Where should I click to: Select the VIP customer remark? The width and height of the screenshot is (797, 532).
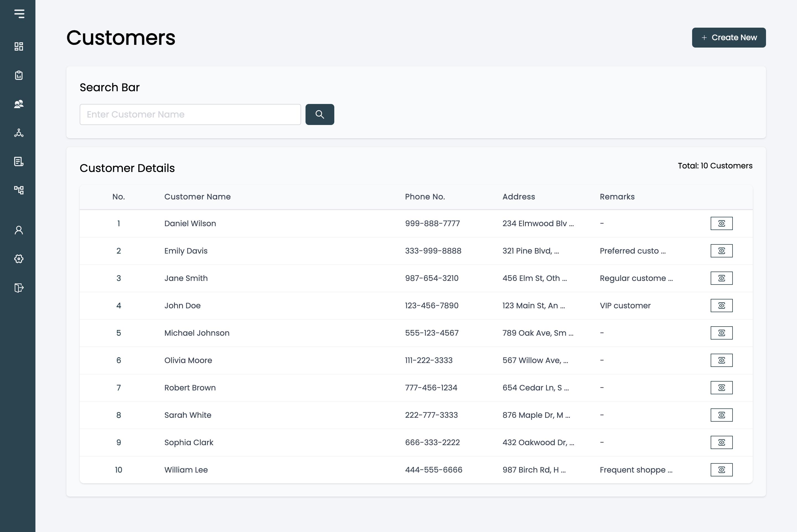click(x=625, y=306)
